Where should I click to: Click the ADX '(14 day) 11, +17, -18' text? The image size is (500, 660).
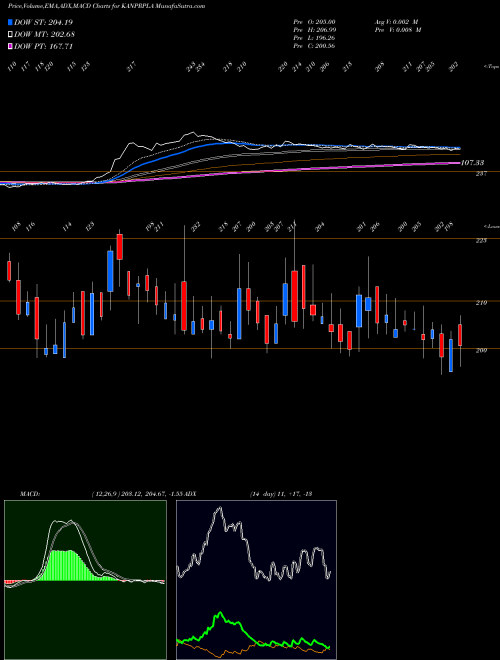(281, 494)
